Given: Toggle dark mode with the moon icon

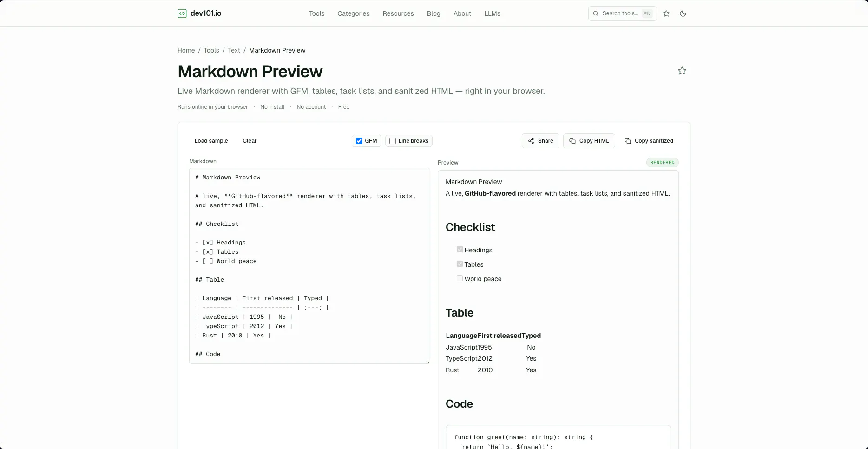Looking at the screenshot, I should 683,13.
